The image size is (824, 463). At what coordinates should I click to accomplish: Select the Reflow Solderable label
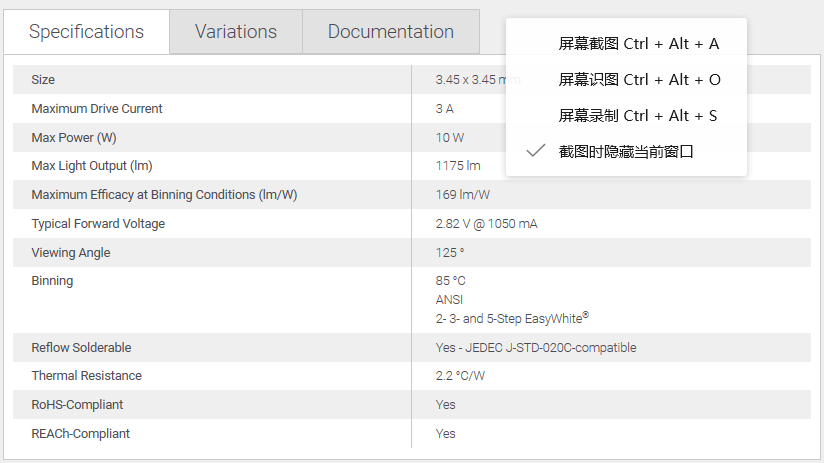[x=81, y=348]
